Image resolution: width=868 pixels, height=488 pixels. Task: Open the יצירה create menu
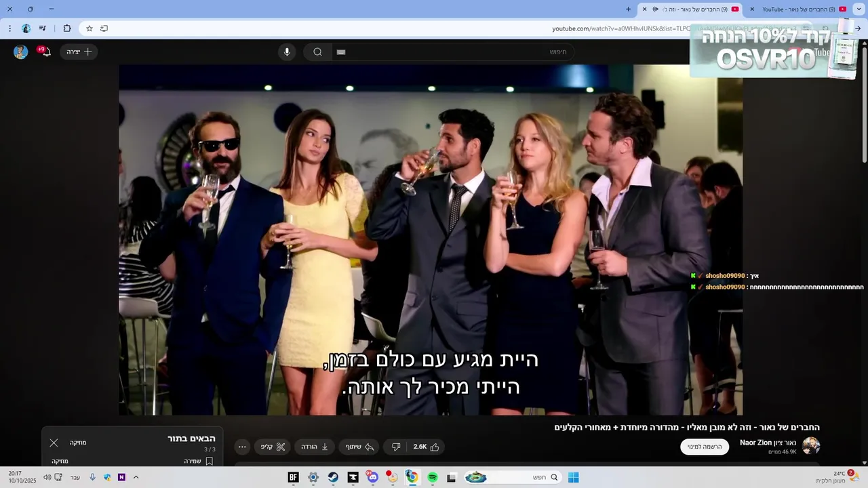79,52
